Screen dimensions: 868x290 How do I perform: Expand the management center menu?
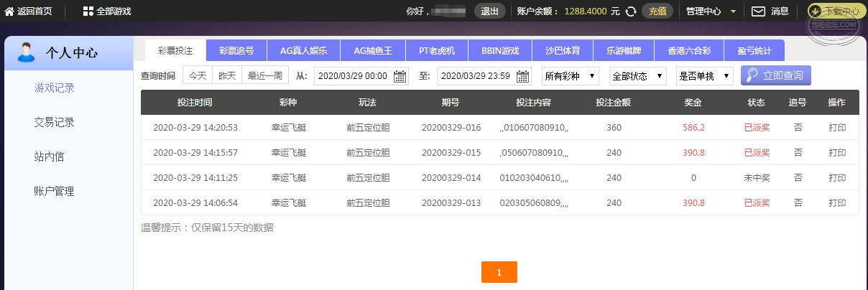tap(711, 11)
